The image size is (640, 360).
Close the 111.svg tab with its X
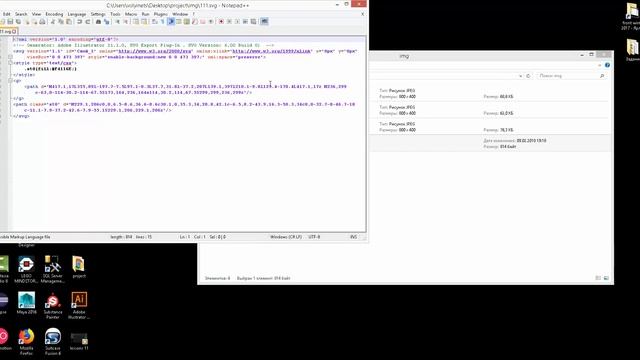coord(14,31)
